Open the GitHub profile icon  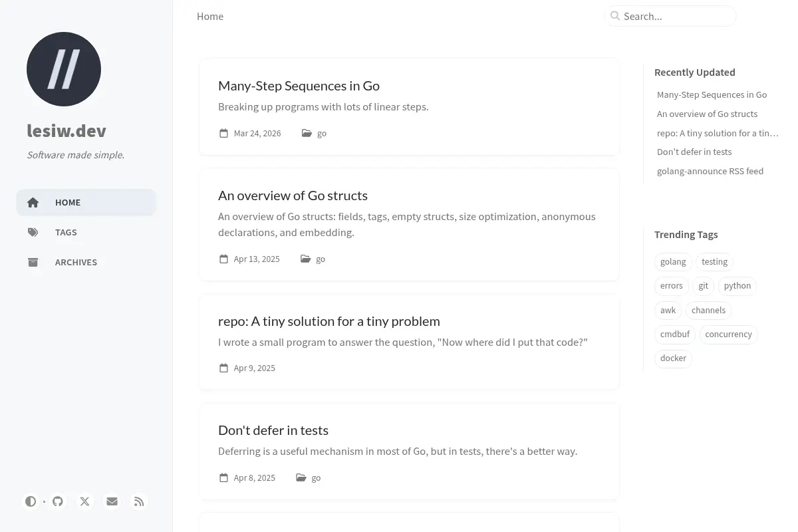click(x=58, y=501)
